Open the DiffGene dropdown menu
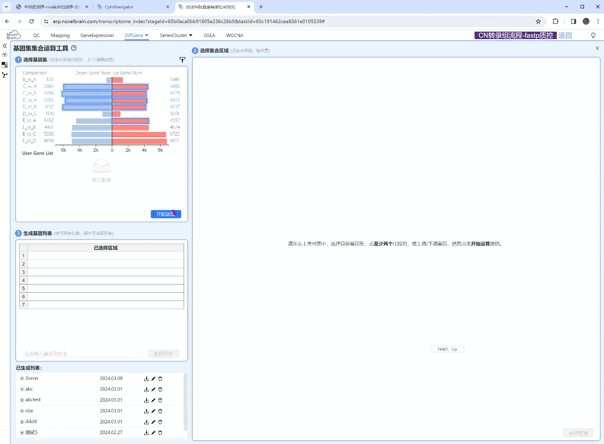604x444 pixels. pos(136,35)
